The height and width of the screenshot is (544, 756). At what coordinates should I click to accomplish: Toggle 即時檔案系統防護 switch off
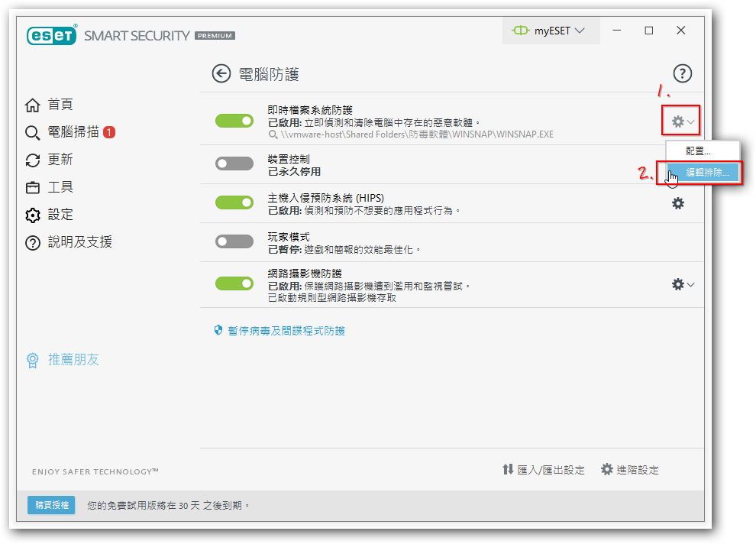(234, 121)
